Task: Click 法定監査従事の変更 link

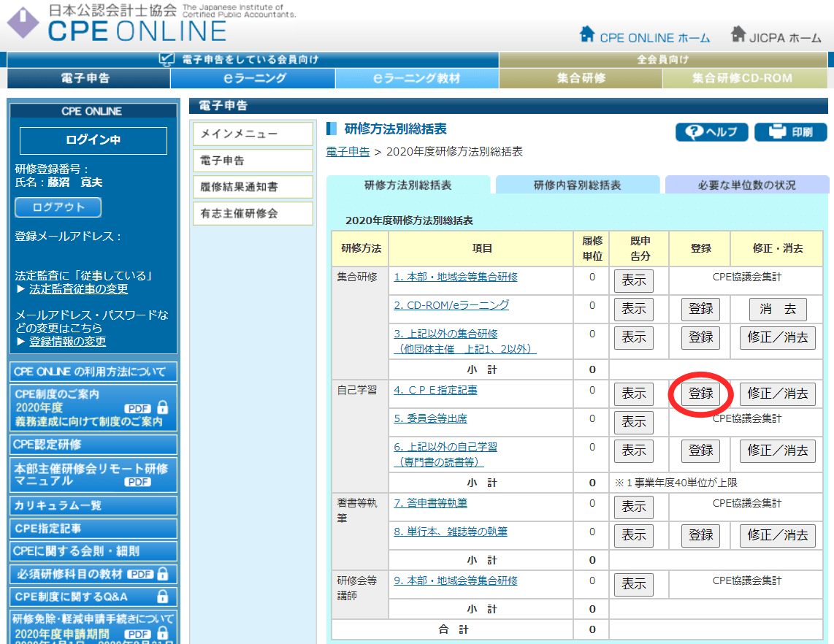Action: coord(78,288)
